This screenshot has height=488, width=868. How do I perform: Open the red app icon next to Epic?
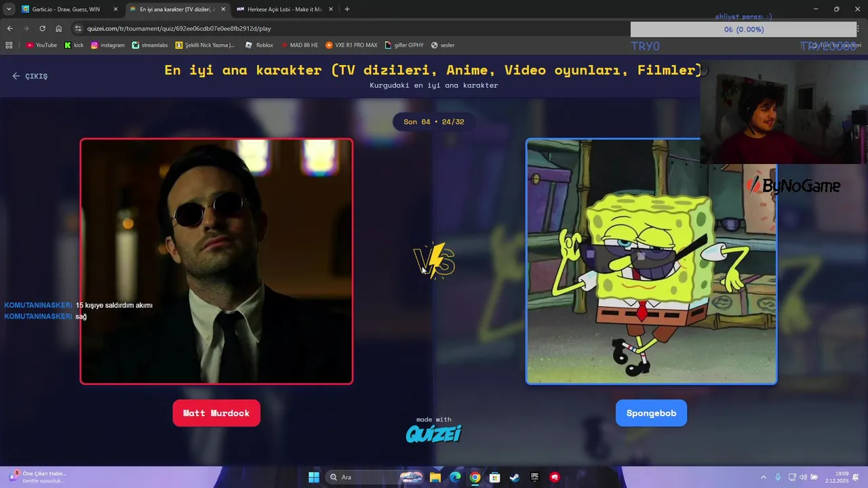point(555,477)
